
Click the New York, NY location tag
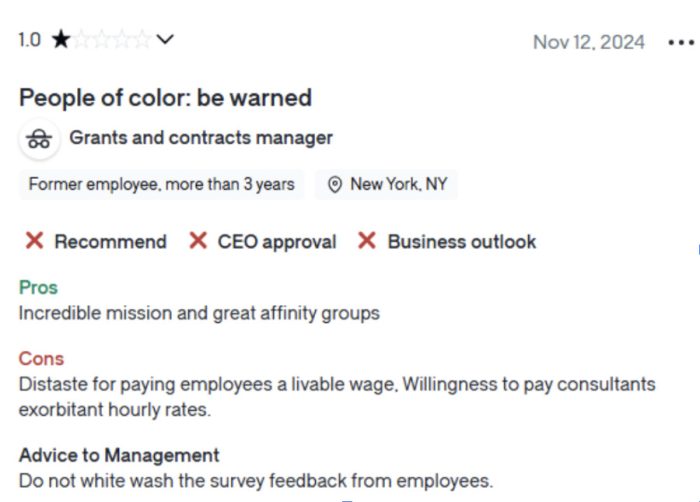[386, 184]
